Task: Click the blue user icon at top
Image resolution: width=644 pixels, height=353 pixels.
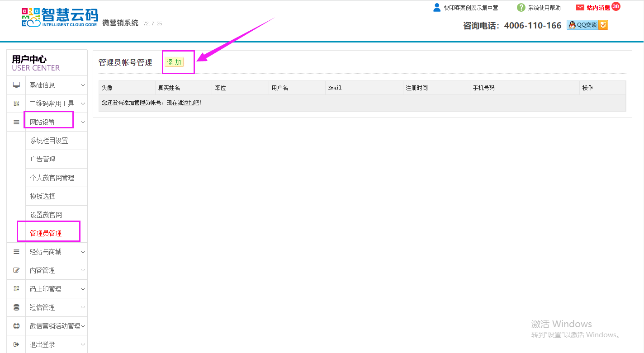Action: tap(436, 7)
